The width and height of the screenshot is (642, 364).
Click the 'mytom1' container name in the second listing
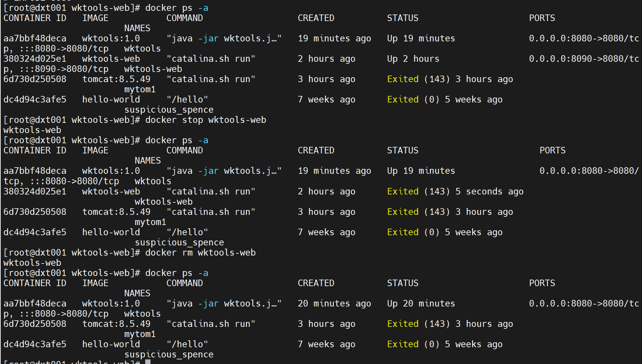point(150,222)
